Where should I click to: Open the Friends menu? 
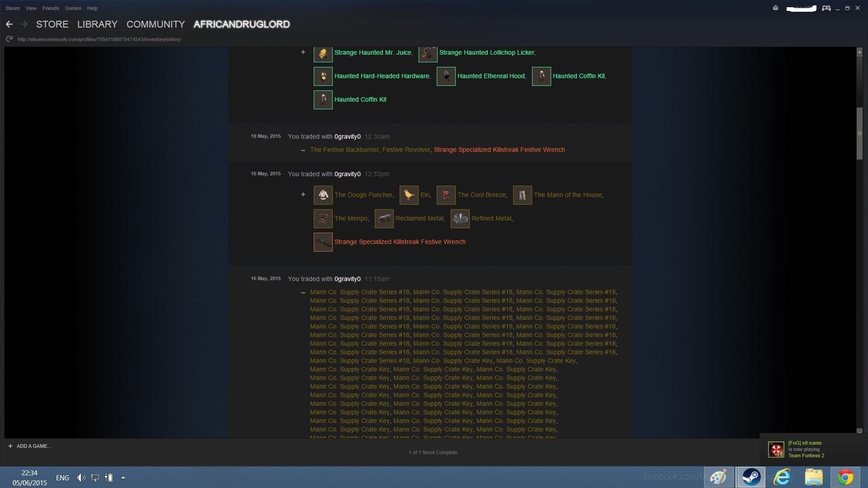point(51,8)
